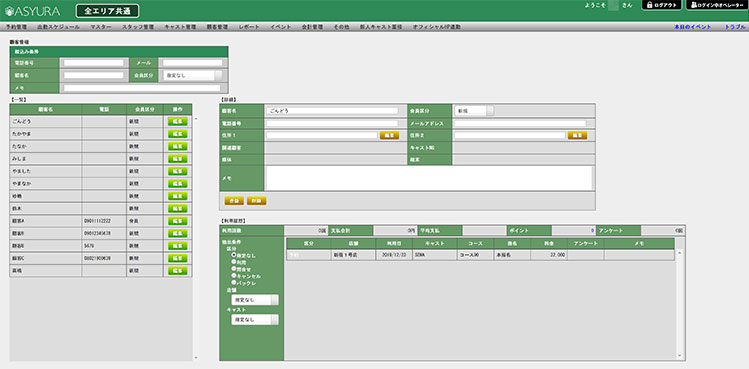Image resolution: width=749 pixels, height=369 pixels.
Task: Click the first orange button below the memo
Action: pyautogui.click(x=234, y=201)
